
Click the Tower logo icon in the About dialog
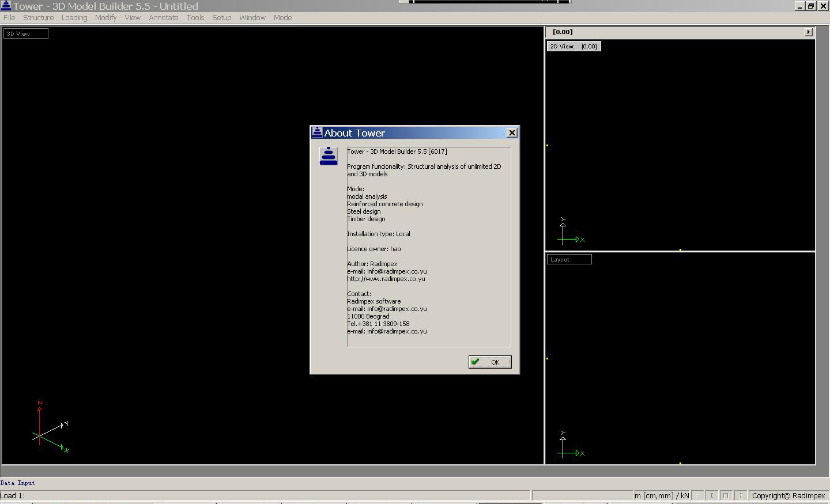329,156
